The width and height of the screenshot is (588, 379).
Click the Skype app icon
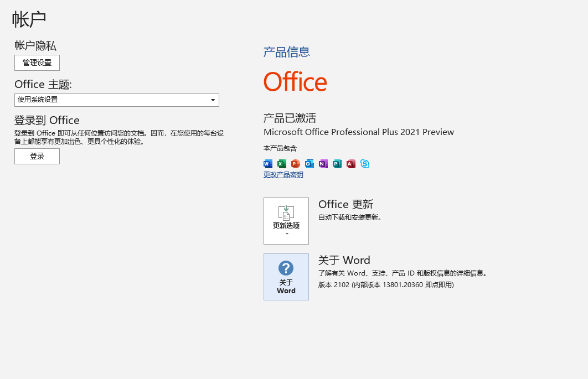pyautogui.click(x=365, y=164)
